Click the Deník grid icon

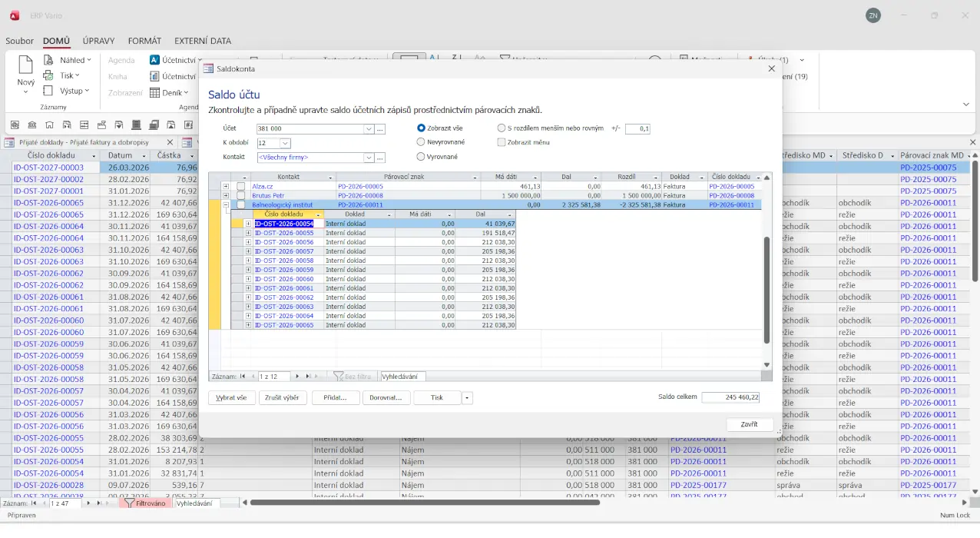click(x=154, y=92)
